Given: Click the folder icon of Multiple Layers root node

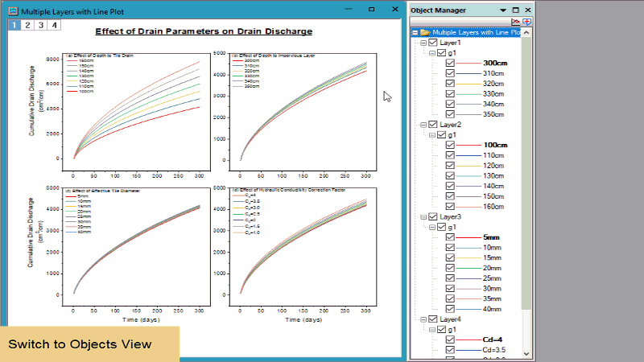Looking at the screenshot, I should (425, 32).
